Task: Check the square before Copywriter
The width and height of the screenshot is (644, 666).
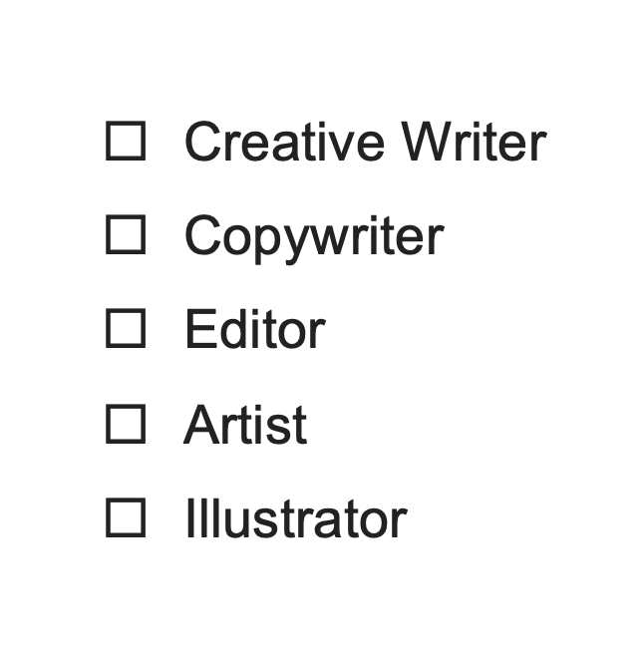Action: pos(126,235)
